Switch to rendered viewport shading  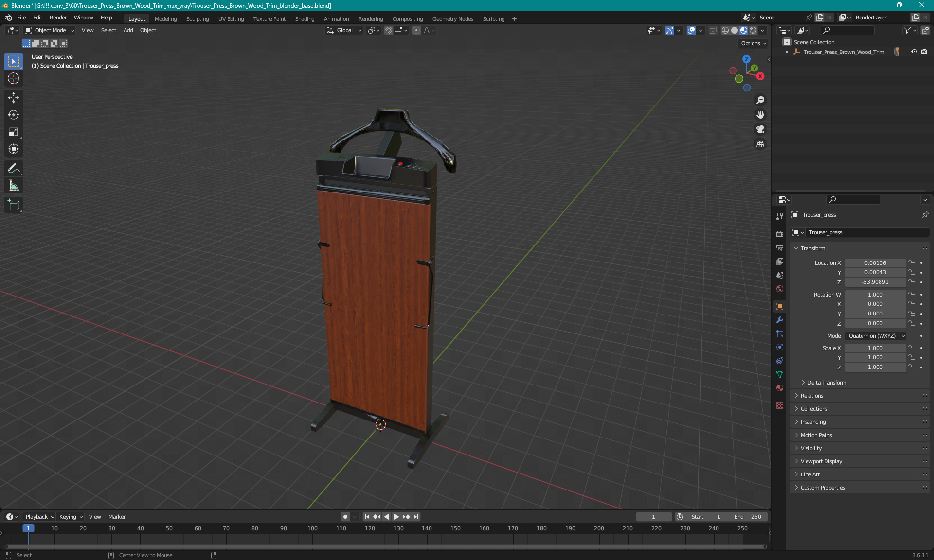pyautogui.click(x=753, y=30)
